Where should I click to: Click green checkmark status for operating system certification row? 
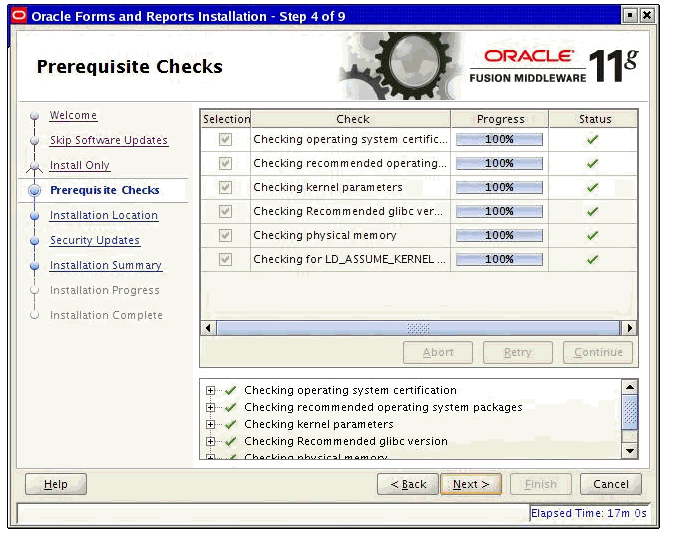[592, 139]
